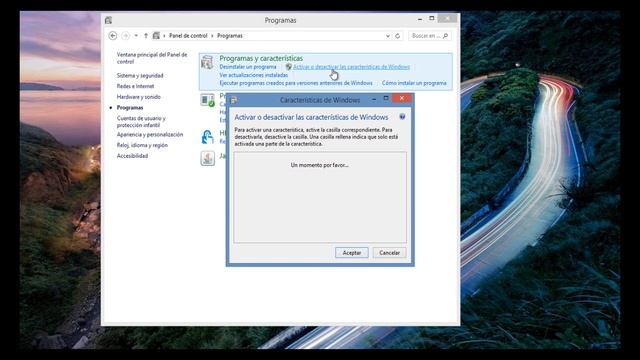
Task: Click the home group house icon
Action: click(x=207, y=137)
